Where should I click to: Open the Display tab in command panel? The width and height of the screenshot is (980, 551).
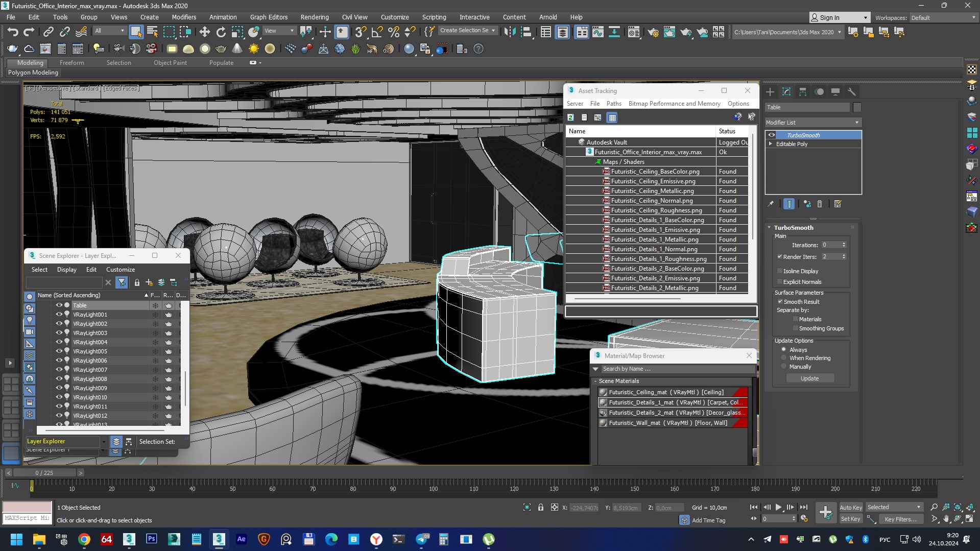(x=835, y=92)
